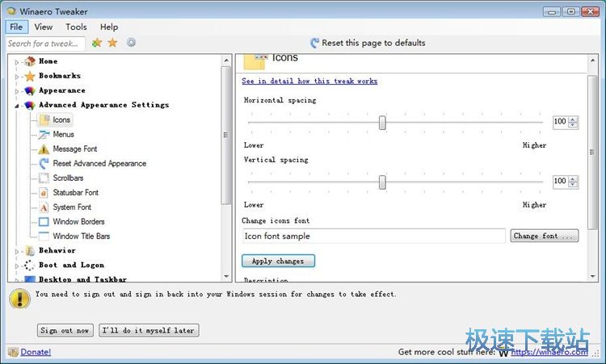Screen dimensions: 606x364
Task: Select the Scrollbars tree item label
Action: (68, 178)
